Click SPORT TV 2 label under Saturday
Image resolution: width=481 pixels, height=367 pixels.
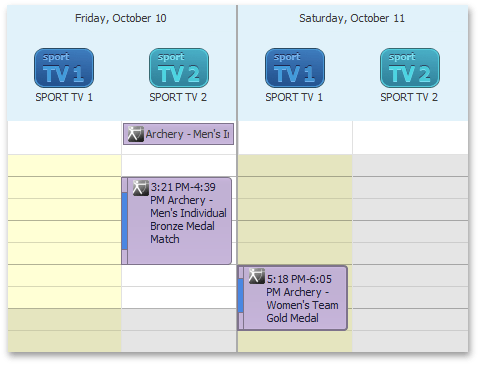point(409,97)
